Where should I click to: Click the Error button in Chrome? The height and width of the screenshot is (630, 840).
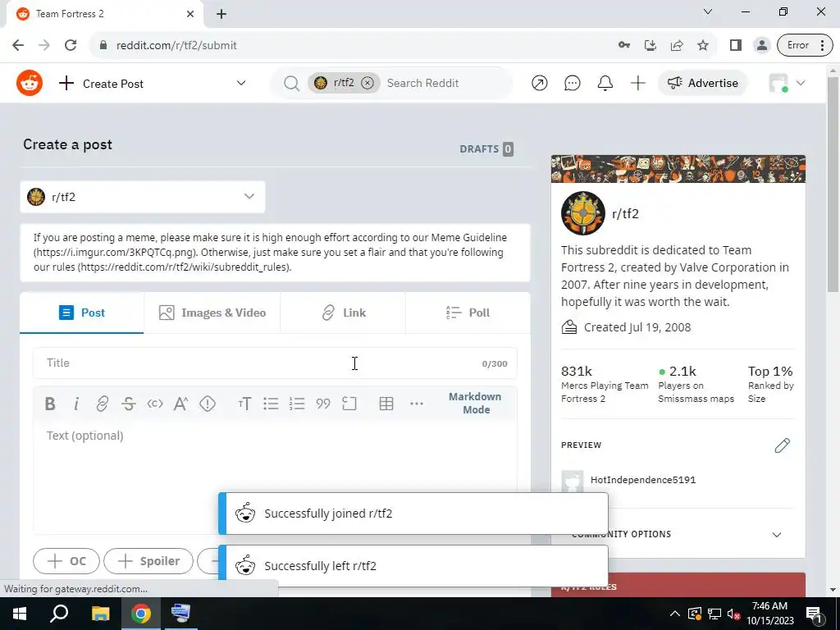806,46
